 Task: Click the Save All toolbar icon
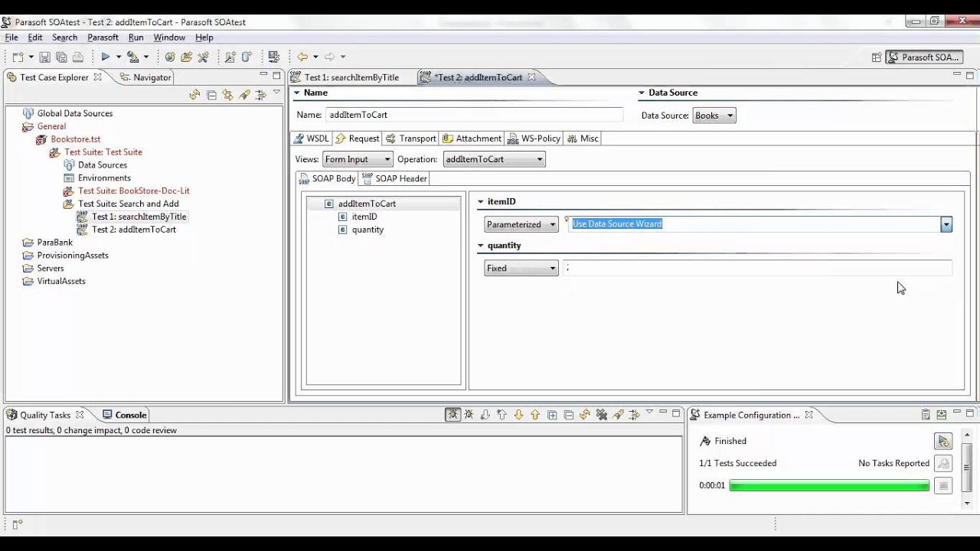tap(61, 57)
